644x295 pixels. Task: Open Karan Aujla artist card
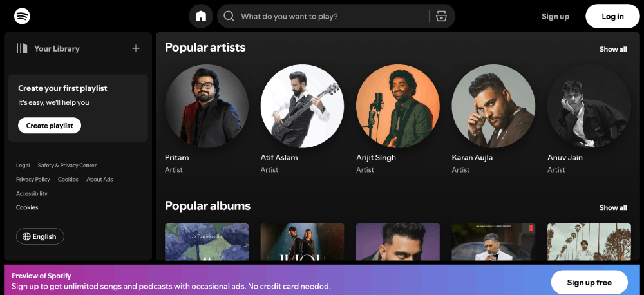[x=493, y=106]
